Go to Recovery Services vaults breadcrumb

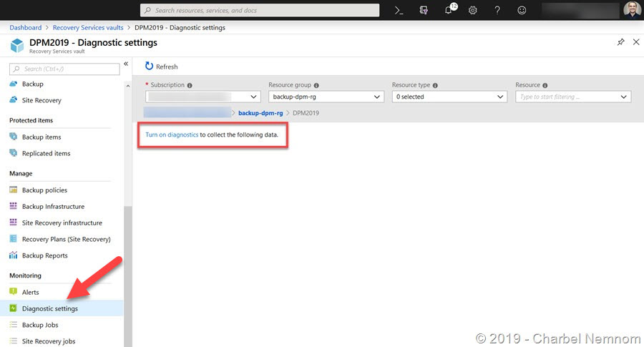[x=88, y=27]
